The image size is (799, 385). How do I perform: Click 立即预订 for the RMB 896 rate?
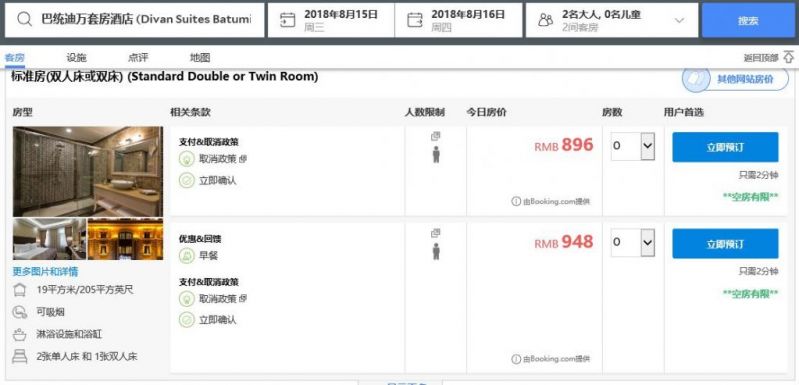tap(725, 147)
